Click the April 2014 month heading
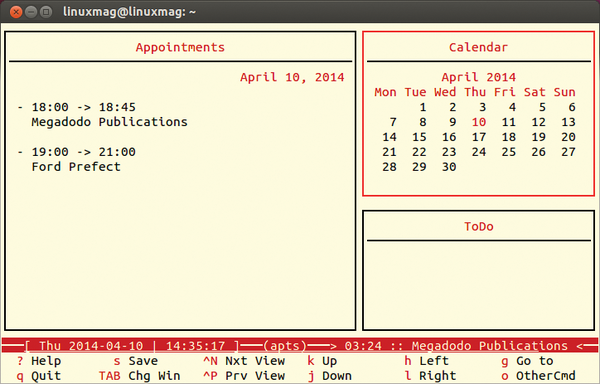 (x=478, y=78)
